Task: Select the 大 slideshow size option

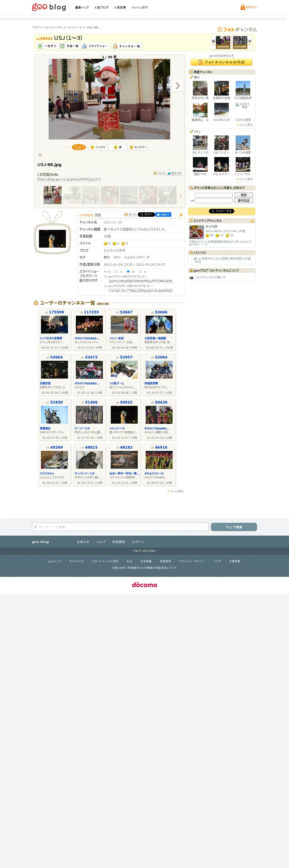Action: 140,272
